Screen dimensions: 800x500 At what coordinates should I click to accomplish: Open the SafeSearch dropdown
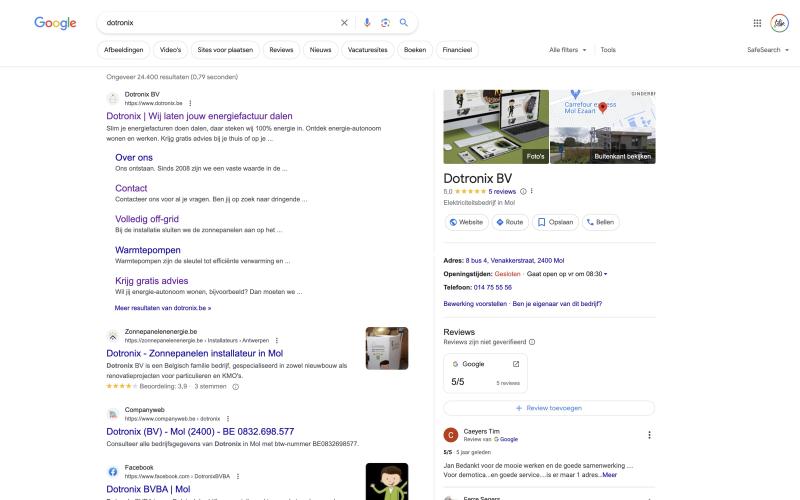click(x=768, y=50)
